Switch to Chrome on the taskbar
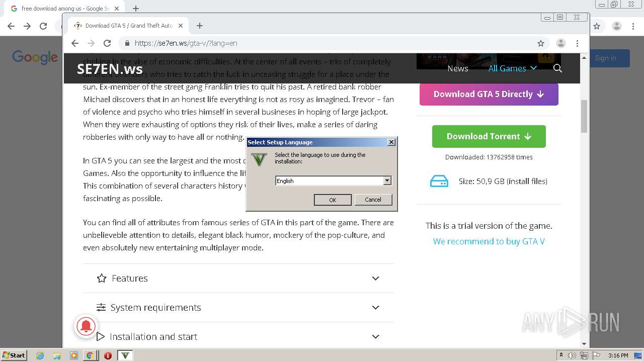This screenshot has height=362, width=644. (90, 355)
